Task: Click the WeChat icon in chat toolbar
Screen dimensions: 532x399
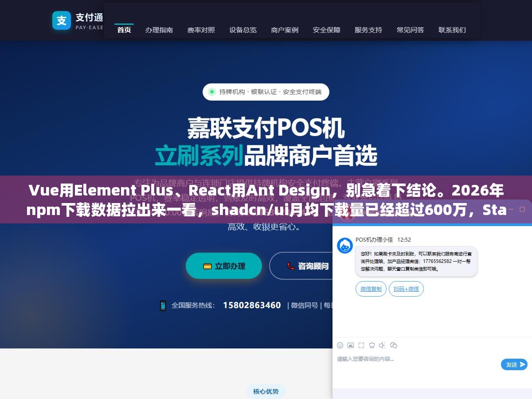Action: 394,345
